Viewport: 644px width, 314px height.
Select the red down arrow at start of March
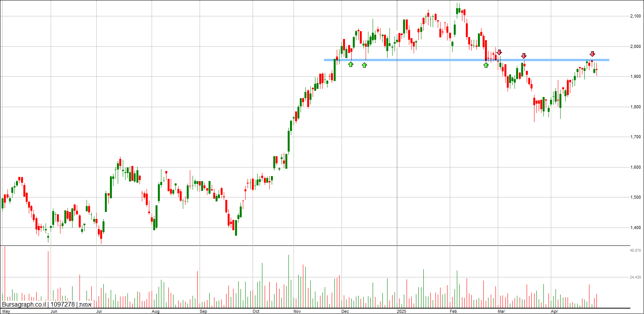(499, 52)
